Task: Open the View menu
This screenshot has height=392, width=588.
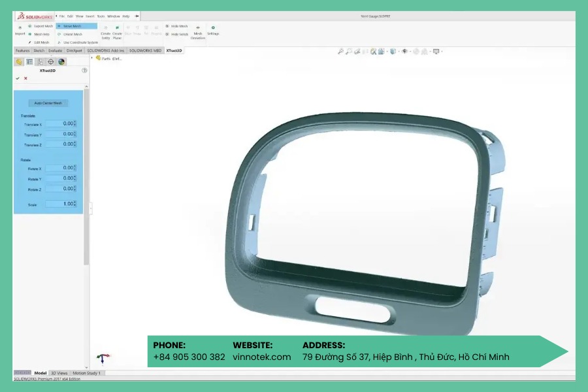Action: (x=80, y=16)
